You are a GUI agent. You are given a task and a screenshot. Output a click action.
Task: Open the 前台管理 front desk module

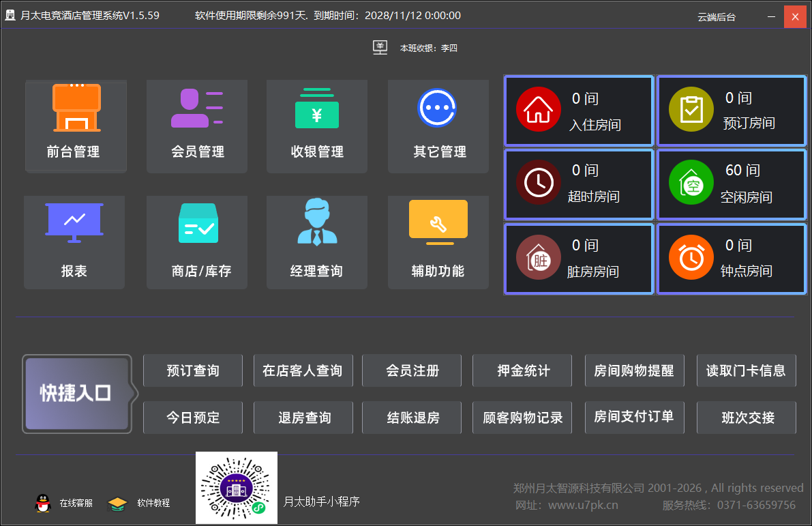point(76,126)
